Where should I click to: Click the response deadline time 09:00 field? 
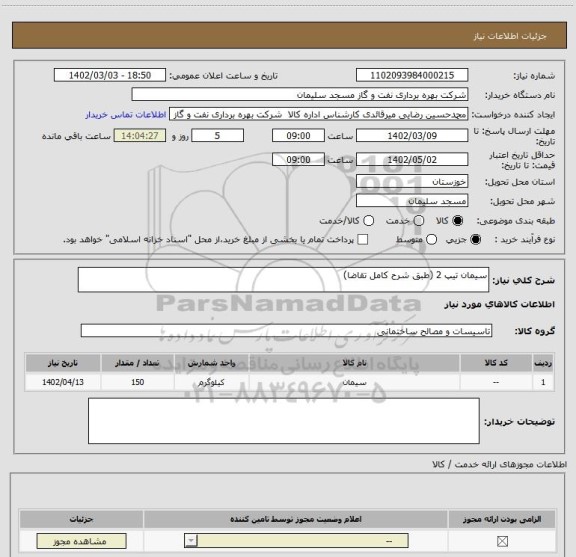pos(298,136)
